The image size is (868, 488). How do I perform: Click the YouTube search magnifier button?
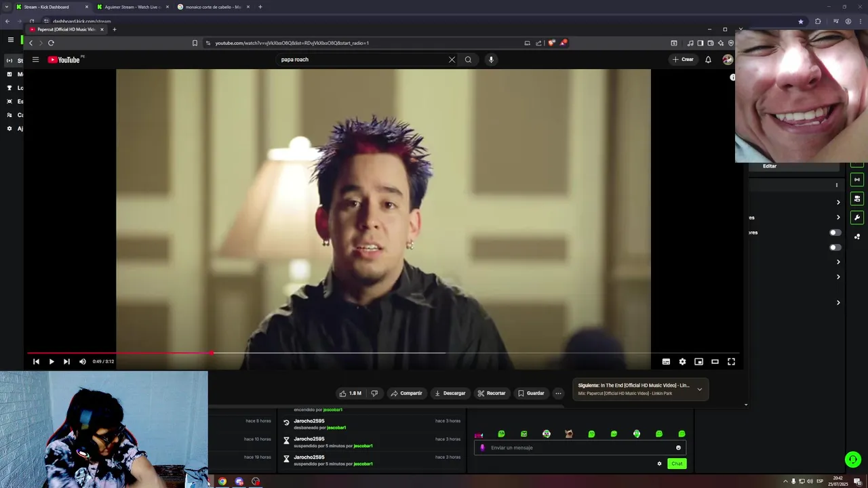coord(468,60)
